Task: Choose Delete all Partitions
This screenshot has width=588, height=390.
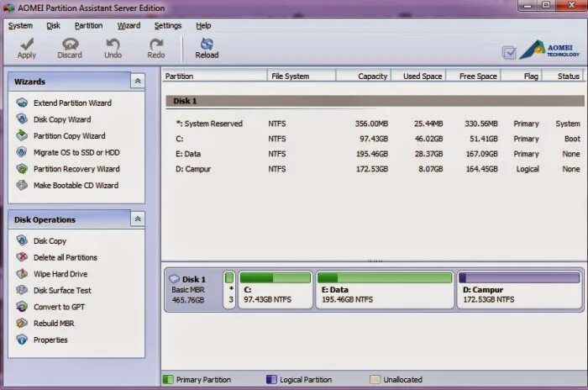Action: click(x=66, y=257)
